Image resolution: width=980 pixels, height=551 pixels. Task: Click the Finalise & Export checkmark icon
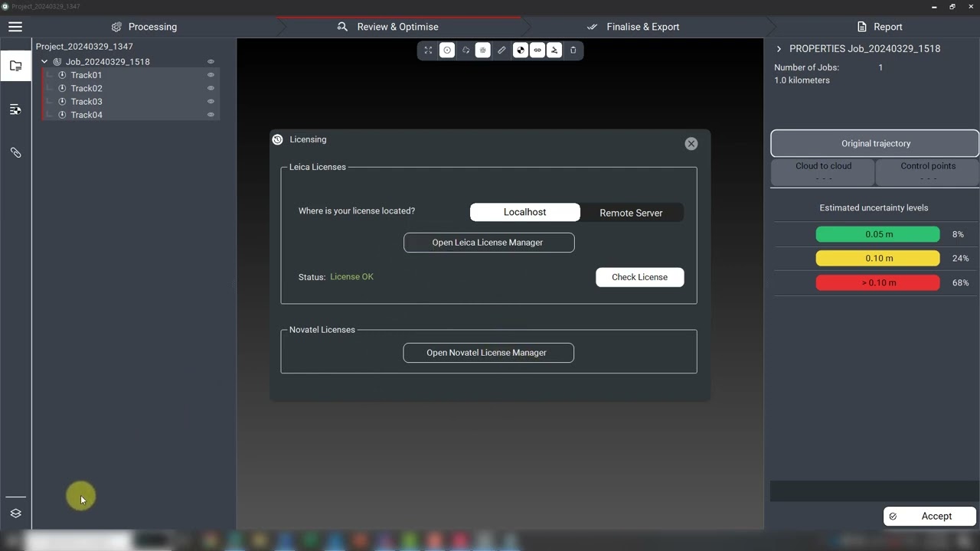tap(592, 27)
